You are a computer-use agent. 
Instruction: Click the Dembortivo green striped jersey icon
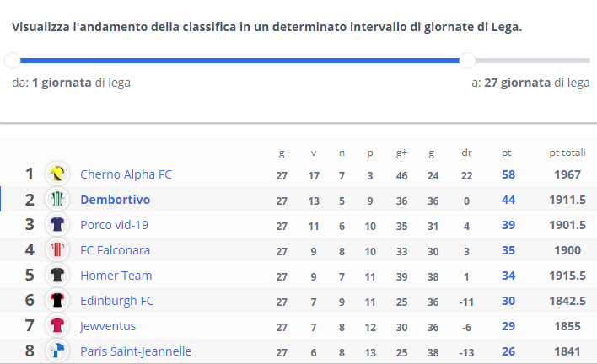pyautogui.click(x=57, y=199)
